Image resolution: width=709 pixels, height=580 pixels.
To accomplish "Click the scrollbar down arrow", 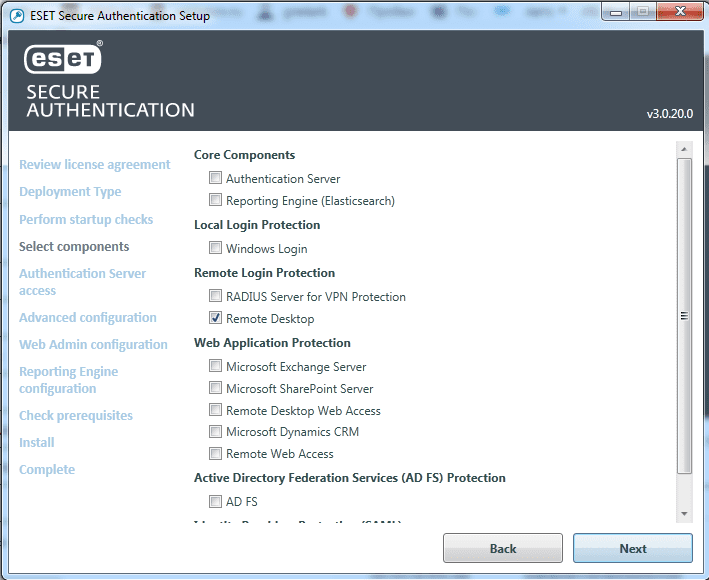I will pos(684,514).
